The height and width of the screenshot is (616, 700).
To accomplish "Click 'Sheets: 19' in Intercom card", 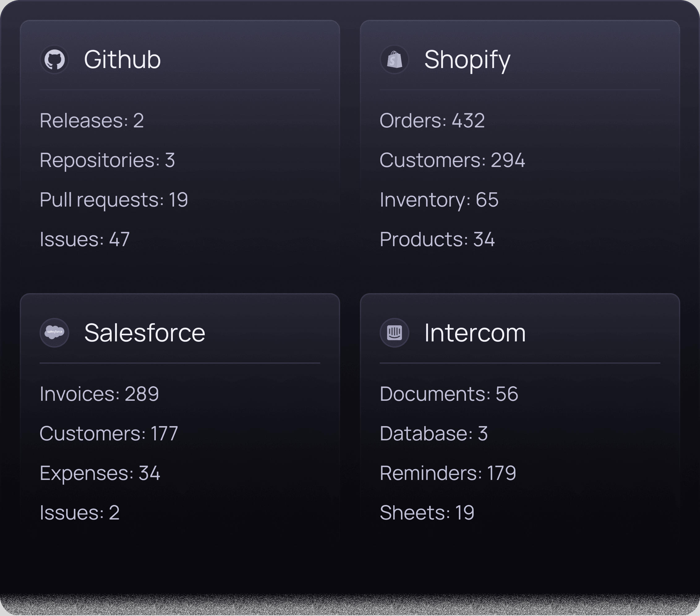I will click(427, 512).
